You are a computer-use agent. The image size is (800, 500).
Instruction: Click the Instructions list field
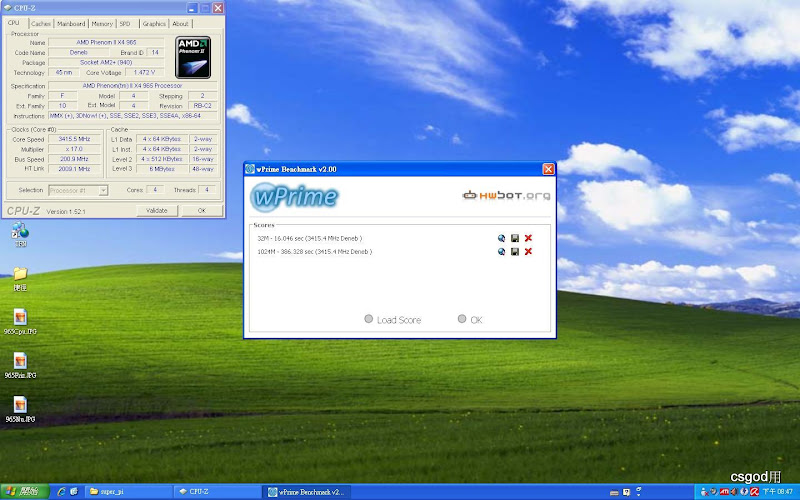pyautogui.click(x=133, y=116)
